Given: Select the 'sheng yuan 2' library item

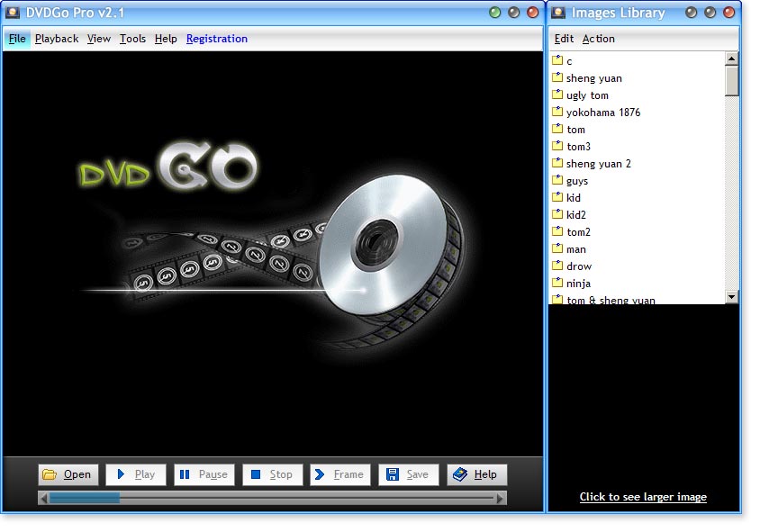Looking at the screenshot, I should 598,164.
